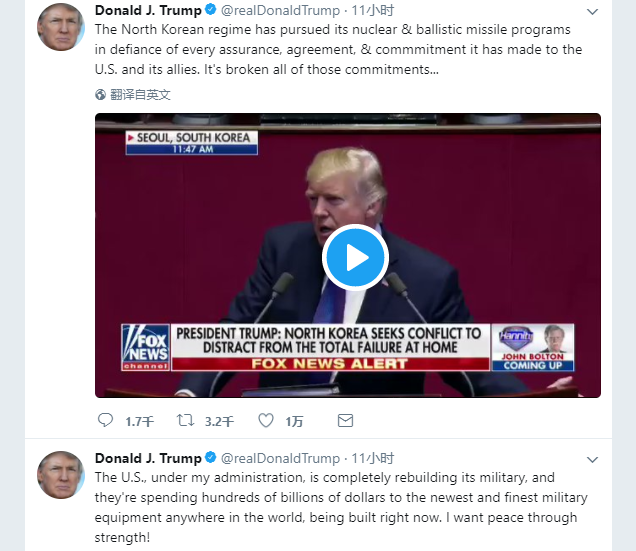The height and width of the screenshot is (551, 636).
Task: Click the reply speech bubble icon
Action: coord(105,420)
